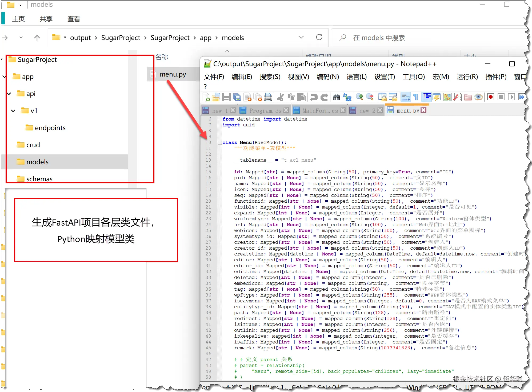Start macro recording with red dot icon
The width and height of the screenshot is (532, 392).
[490, 97]
